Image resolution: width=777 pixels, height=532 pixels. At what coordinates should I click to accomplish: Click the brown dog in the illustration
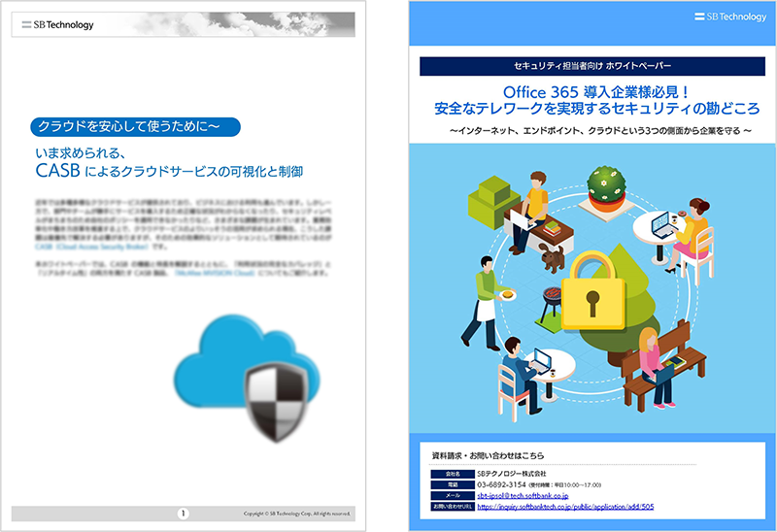pyautogui.click(x=552, y=256)
